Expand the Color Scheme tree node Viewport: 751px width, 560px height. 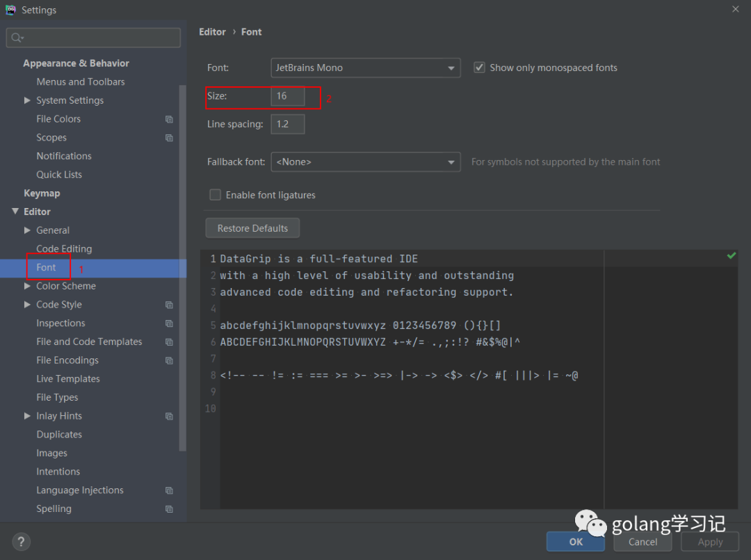click(27, 286)
